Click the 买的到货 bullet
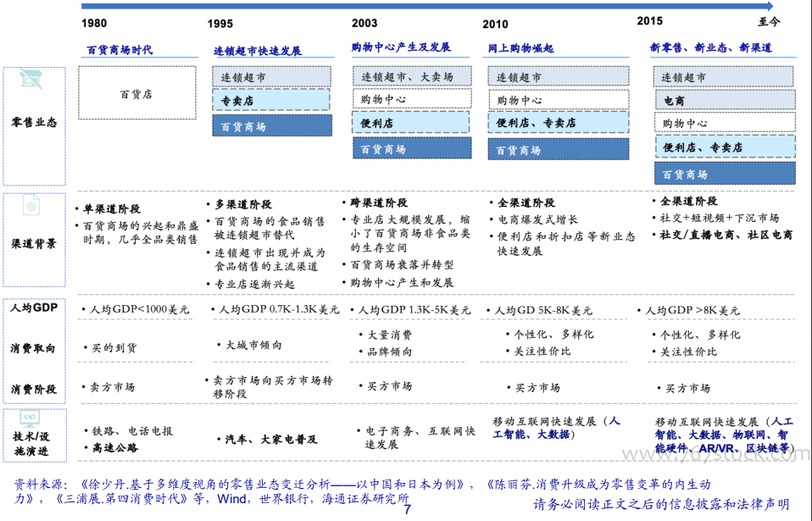Image resolution: width=812 pixels, height=521 pixels. 114,347
